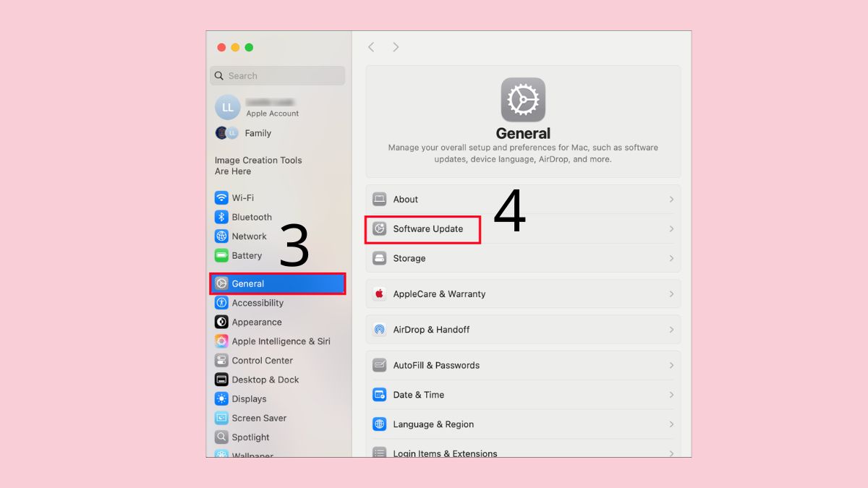Screen dimensions: 868x488
Task: Select the General label in sidebar
Action: (x=248, y=283)
